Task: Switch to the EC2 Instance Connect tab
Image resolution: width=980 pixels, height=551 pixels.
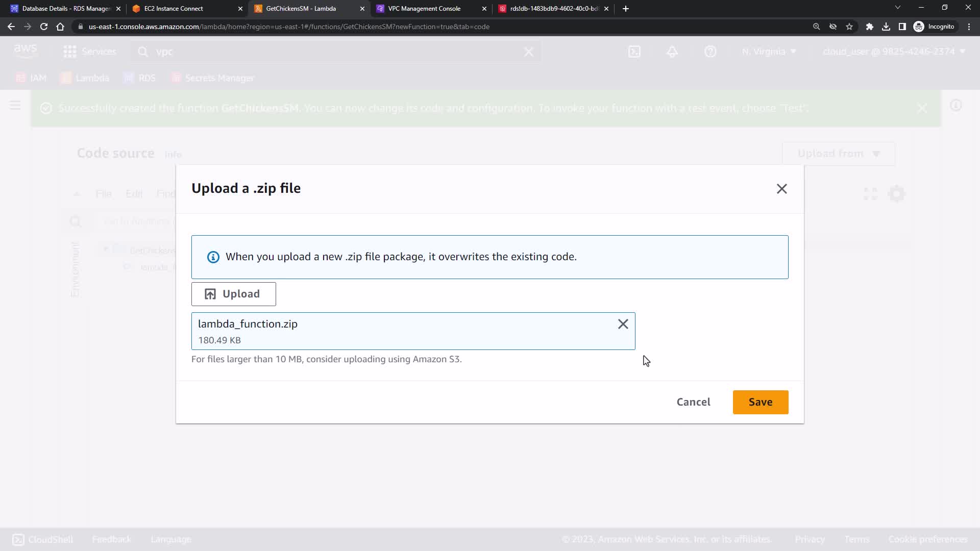Action: coord(174,9)
